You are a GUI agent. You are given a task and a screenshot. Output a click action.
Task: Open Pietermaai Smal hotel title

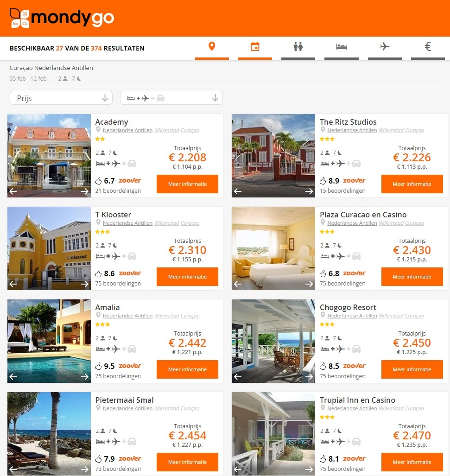[124, 400]
